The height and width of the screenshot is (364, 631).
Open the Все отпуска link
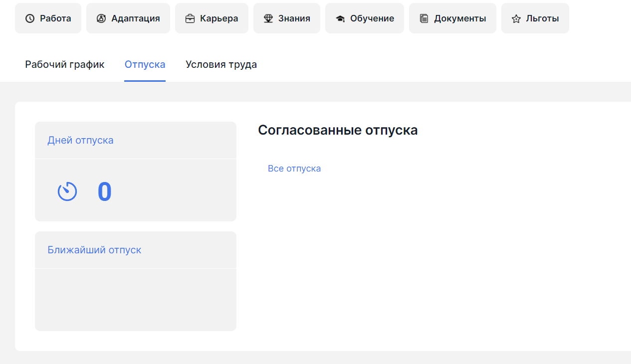point(294,169)
